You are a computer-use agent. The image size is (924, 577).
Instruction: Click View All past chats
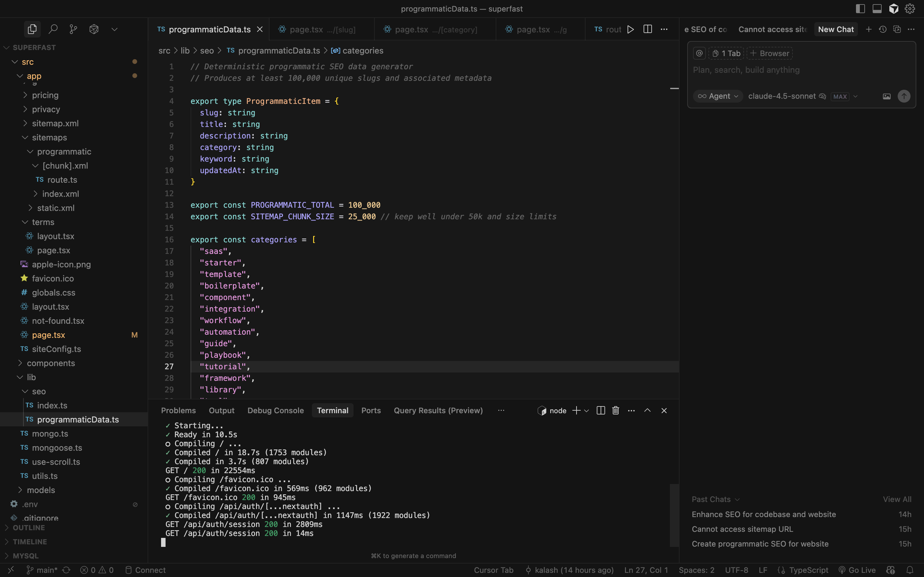point(897,499)
